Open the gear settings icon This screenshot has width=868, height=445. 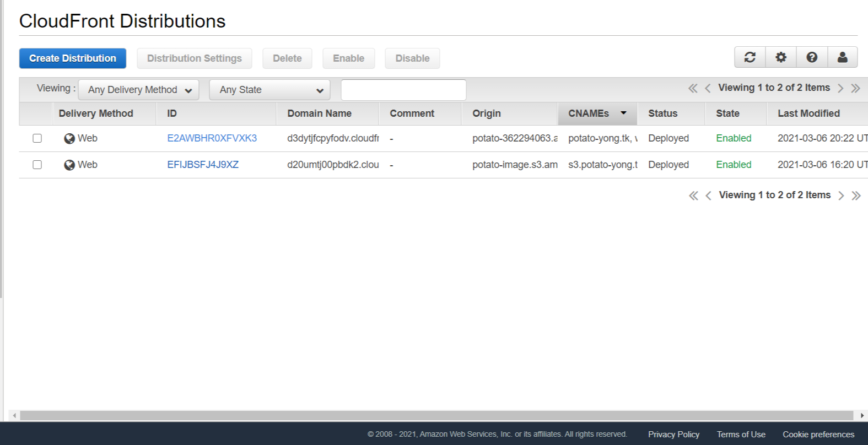coord(781,57)
